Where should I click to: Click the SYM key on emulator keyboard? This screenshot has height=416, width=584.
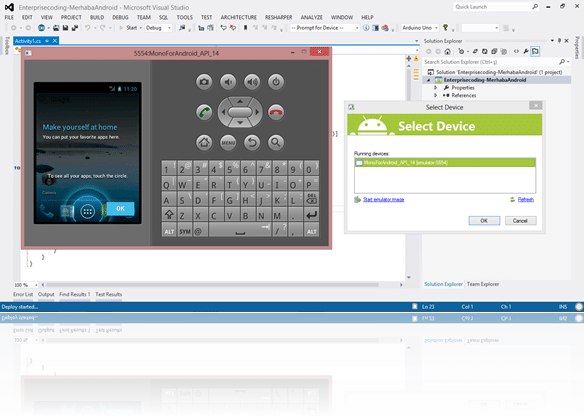(185, 231)
